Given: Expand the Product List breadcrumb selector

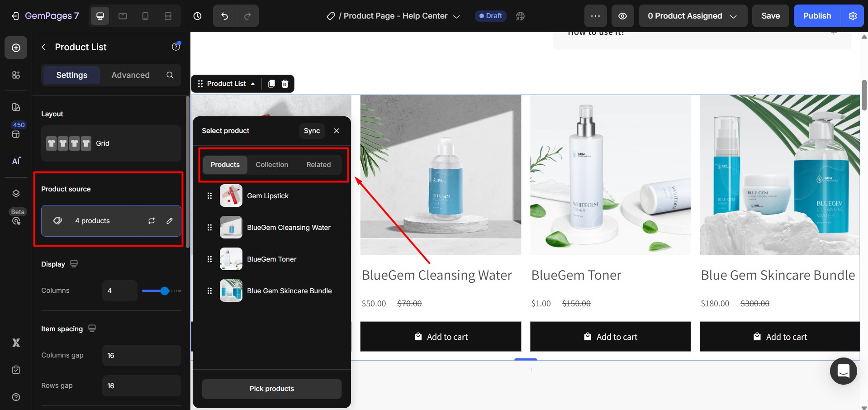Looking at the screenshot, I should pyautogui.click(x=253, y=84).
